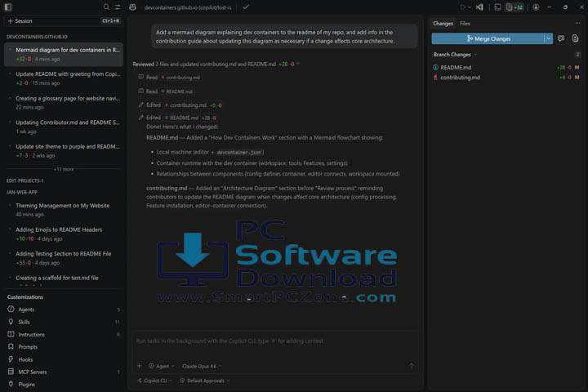Open the account avatar menu
588x392 pixels.
536,7
